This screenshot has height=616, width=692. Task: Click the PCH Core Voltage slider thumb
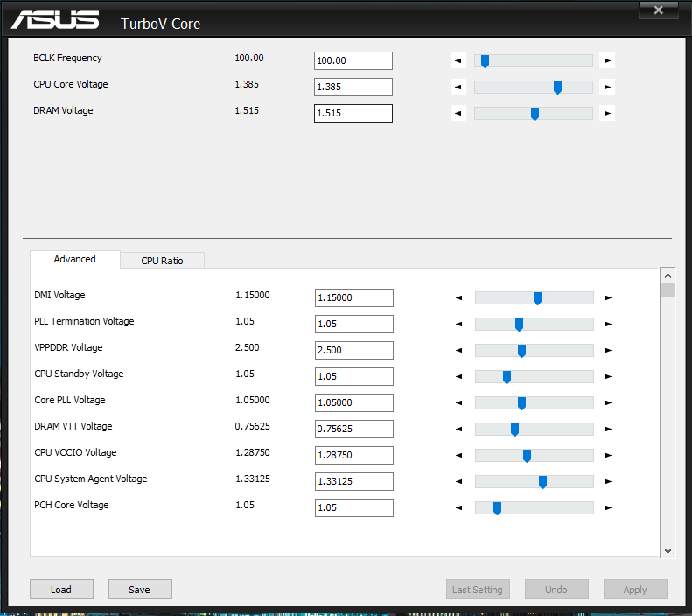pyautogui.click(x=498, y=508)
